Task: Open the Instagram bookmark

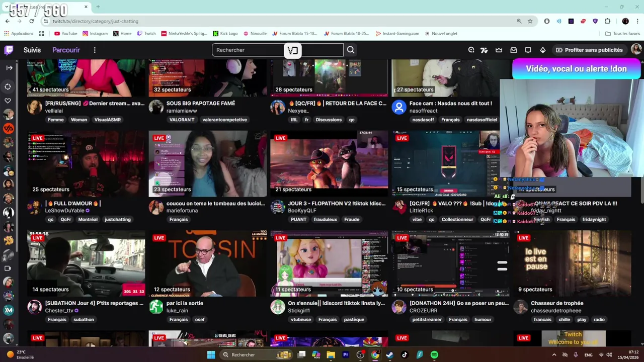Action: click(95, 34)
